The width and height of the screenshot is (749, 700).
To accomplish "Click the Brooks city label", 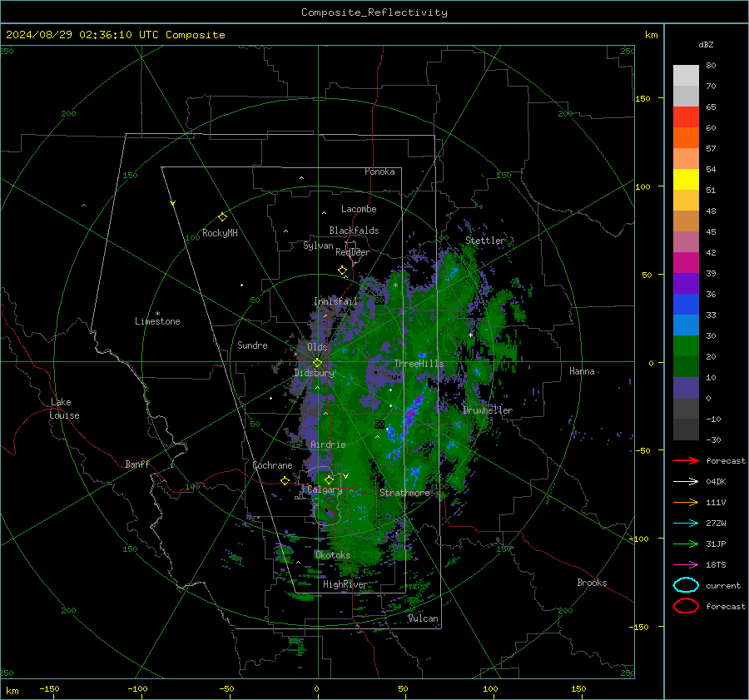I will coord(592,583).
